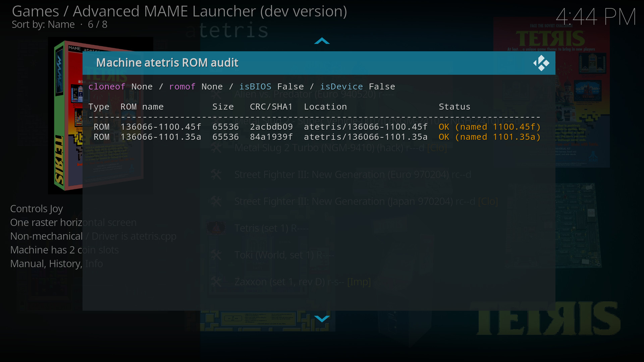Click wrench icon beside Street Fighter III Euro
644x362 pixels.
[x=216, y=175]
